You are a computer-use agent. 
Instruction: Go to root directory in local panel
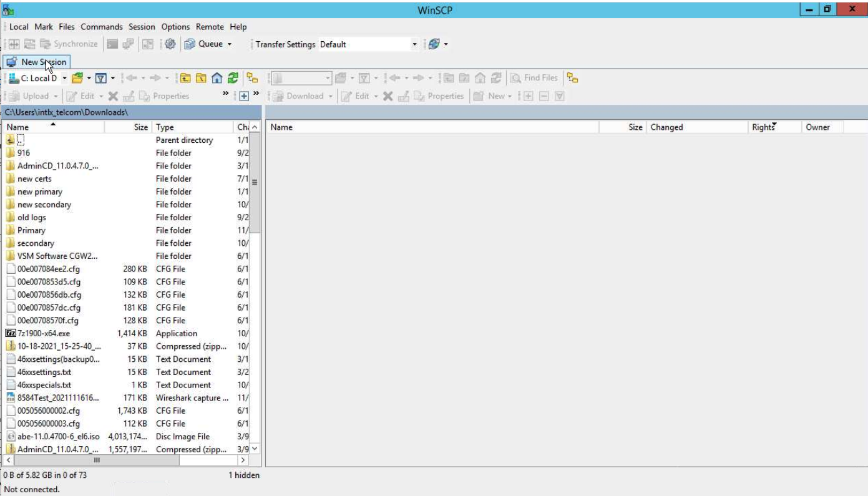pyautogui.click(x=201, y=78)
